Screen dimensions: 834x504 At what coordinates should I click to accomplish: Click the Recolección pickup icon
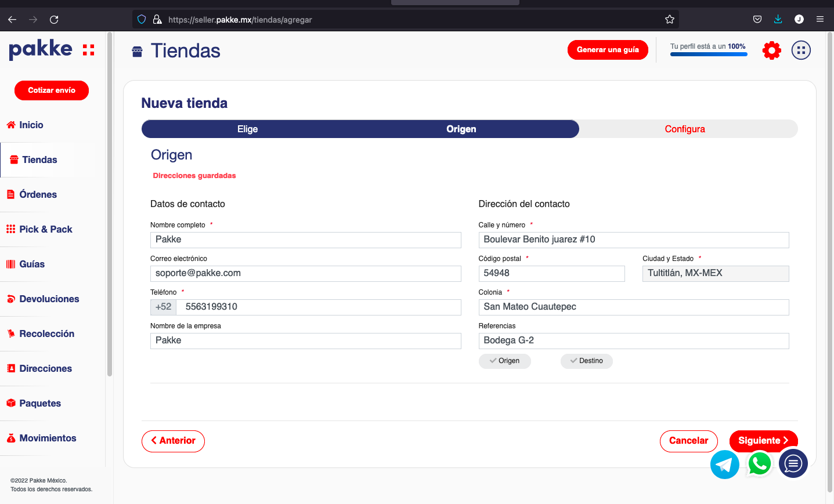pyautogui.click(x=11, y=333)
